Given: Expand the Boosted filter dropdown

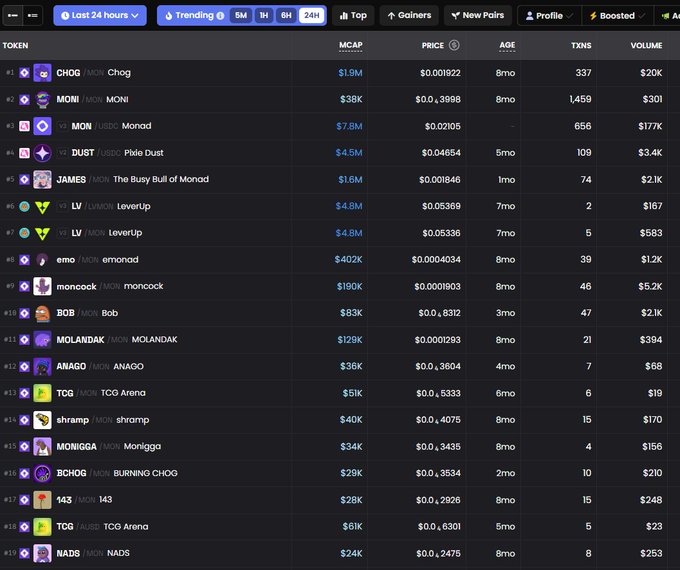Looking at the screenshot, I should pyautogui.click(x=617, y=16).
